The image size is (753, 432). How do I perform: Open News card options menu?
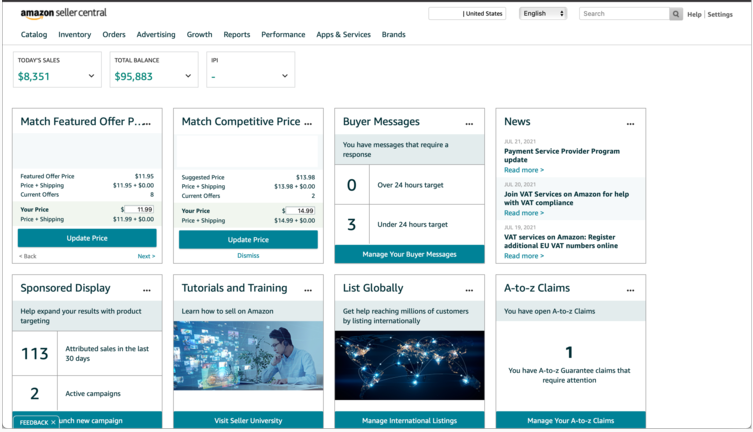(631, 124)
